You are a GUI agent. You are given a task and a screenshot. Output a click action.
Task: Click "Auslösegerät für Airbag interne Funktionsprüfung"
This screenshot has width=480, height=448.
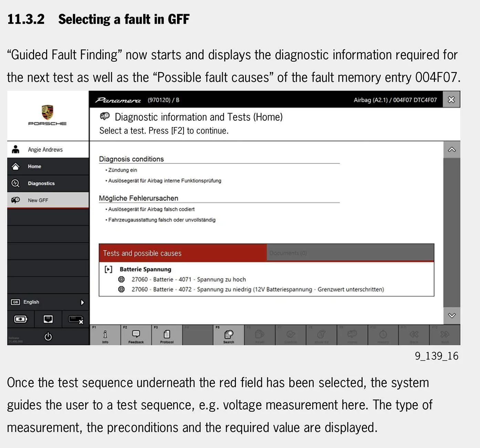click(165, 181)
